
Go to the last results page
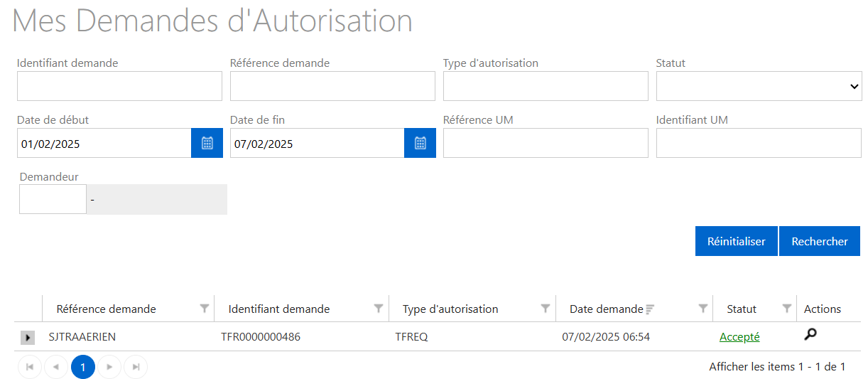[136, 367]
